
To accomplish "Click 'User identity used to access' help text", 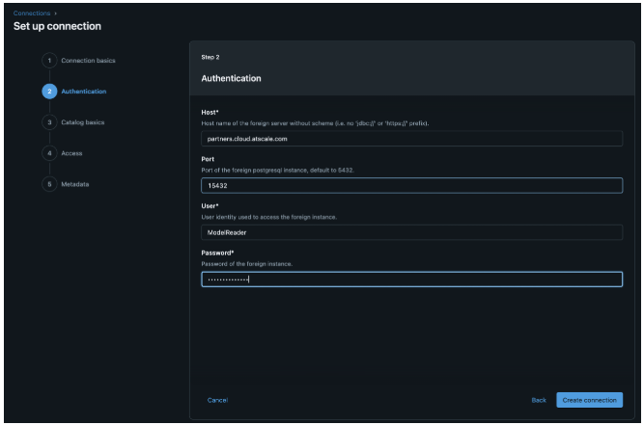I will [269, 217].
